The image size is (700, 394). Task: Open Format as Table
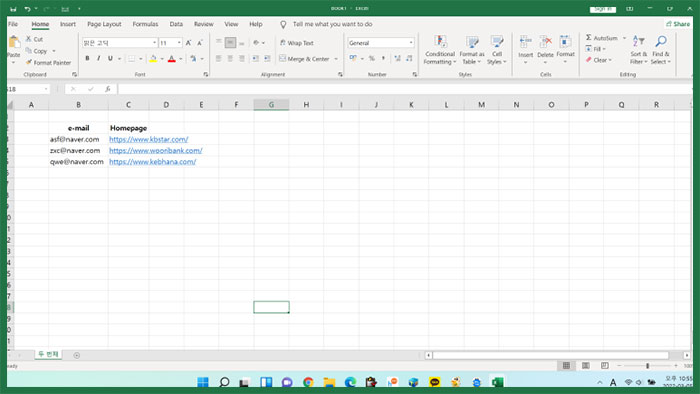472,50
